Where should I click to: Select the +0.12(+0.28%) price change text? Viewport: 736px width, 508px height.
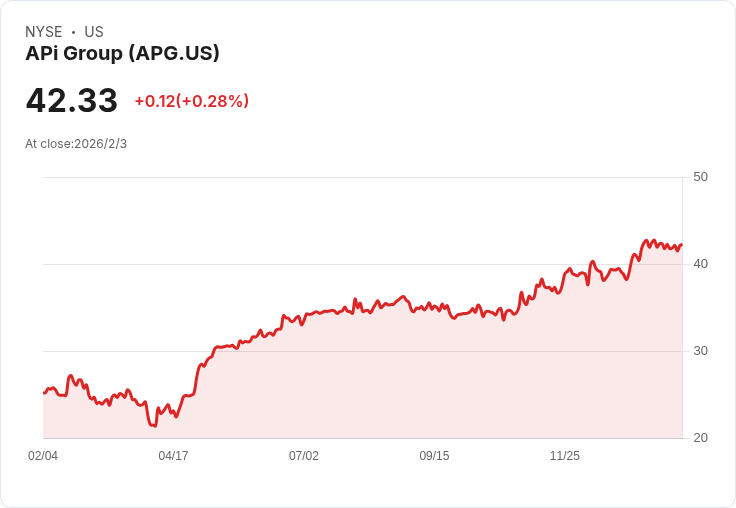[191, 101]
